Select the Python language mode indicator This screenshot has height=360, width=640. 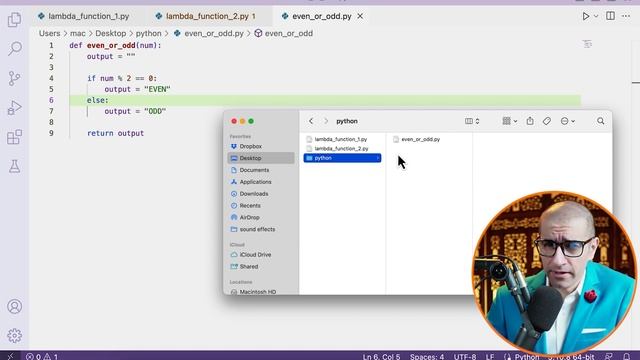[x=527, y=356]
